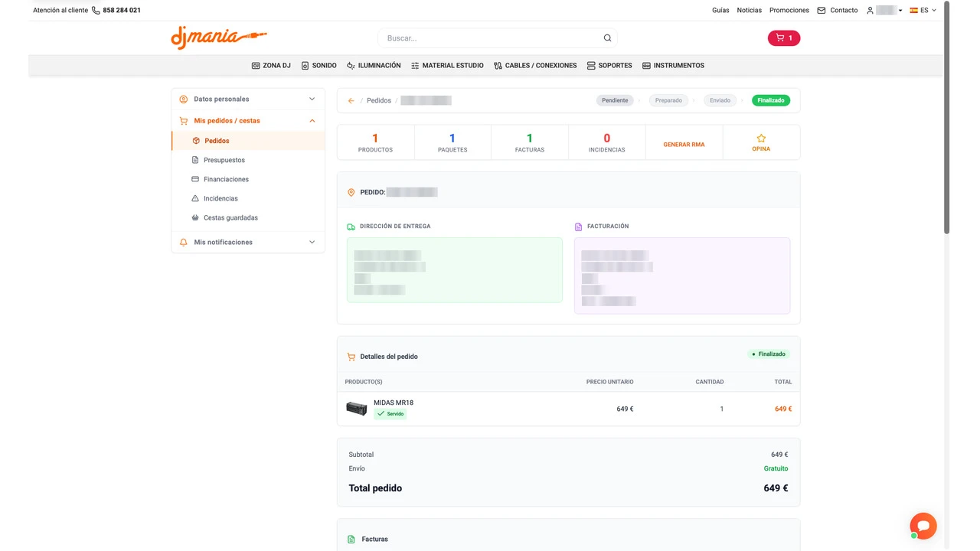This screenshot has width=980, height=551.
Task: Open the MATERIAL ESTUDIO menu
Action: [447, 66]
